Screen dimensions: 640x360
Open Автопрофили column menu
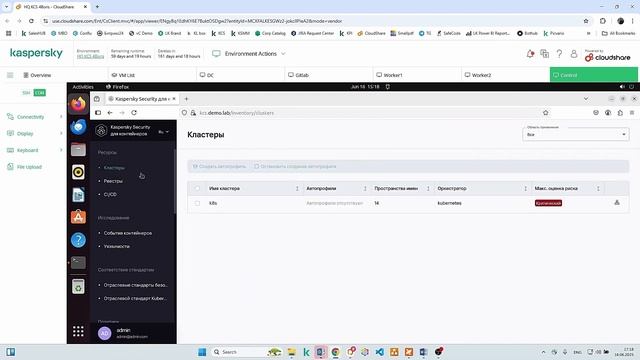(365, 189)
